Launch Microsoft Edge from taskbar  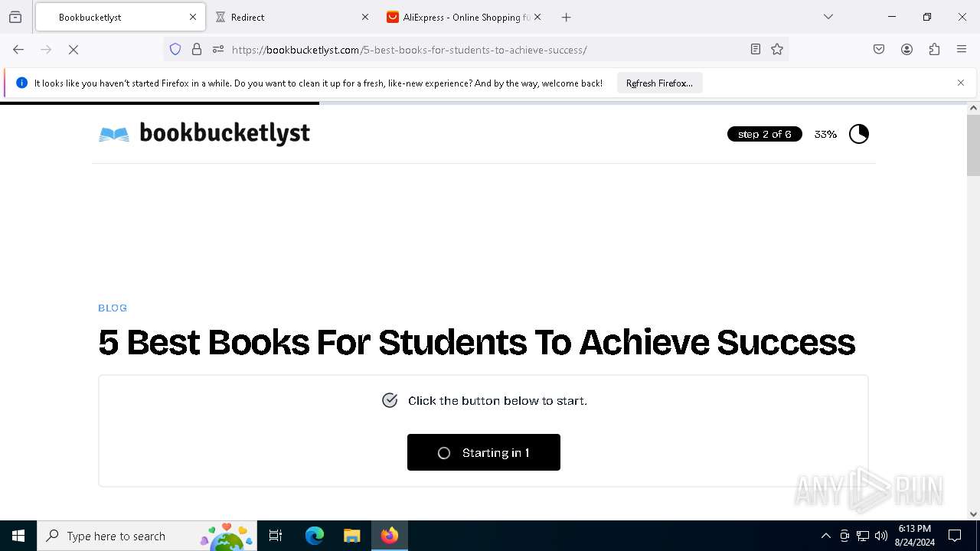click(x=315, y=536)
